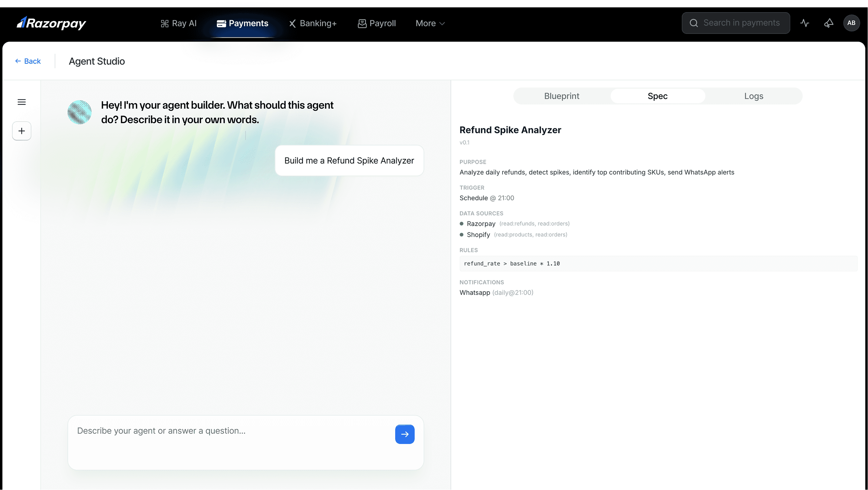Click the blue send arrow button

click(x=405, y=434)
